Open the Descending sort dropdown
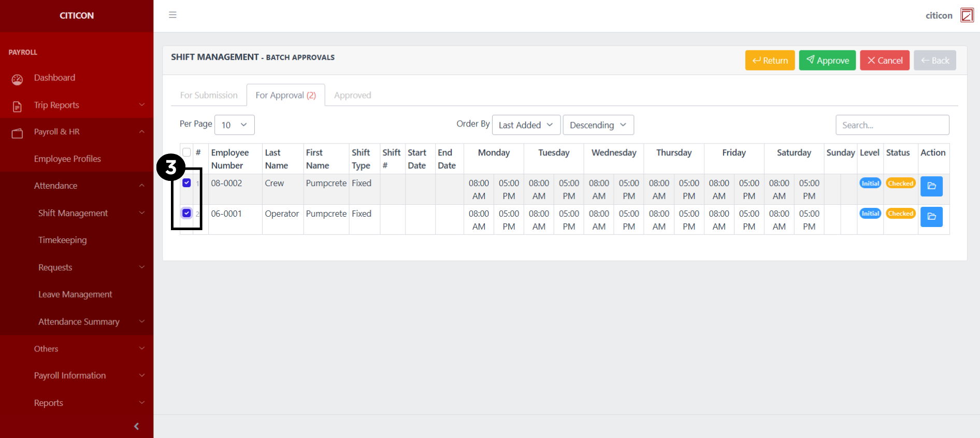980x438 pixels. (x=598, y=125)
